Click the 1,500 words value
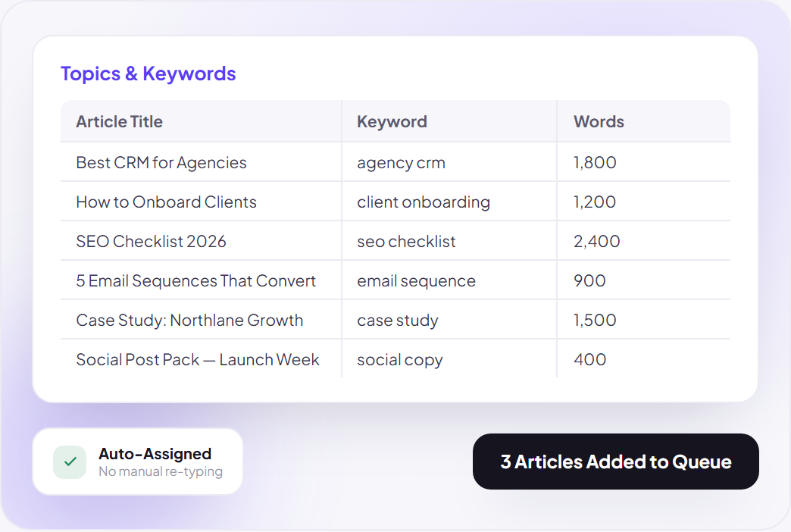This screenshot has height=532, width=791. [x=595, y=320]
